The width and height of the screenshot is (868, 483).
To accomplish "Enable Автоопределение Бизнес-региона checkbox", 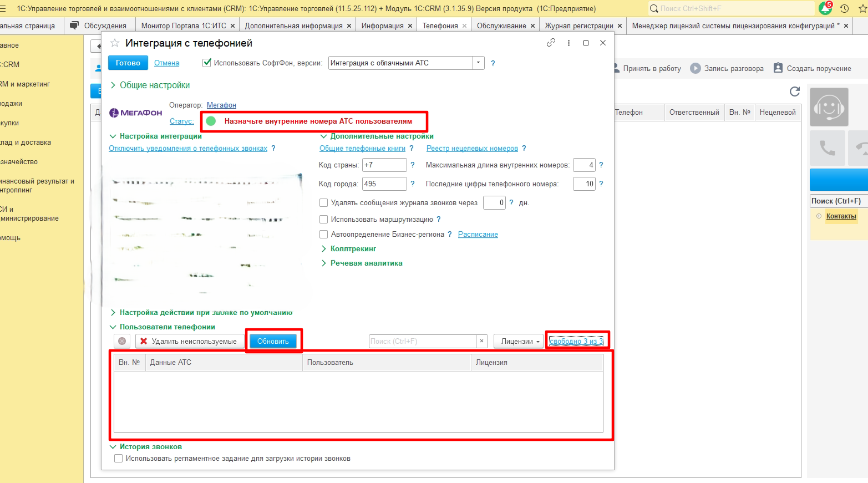I will [323, 234].
